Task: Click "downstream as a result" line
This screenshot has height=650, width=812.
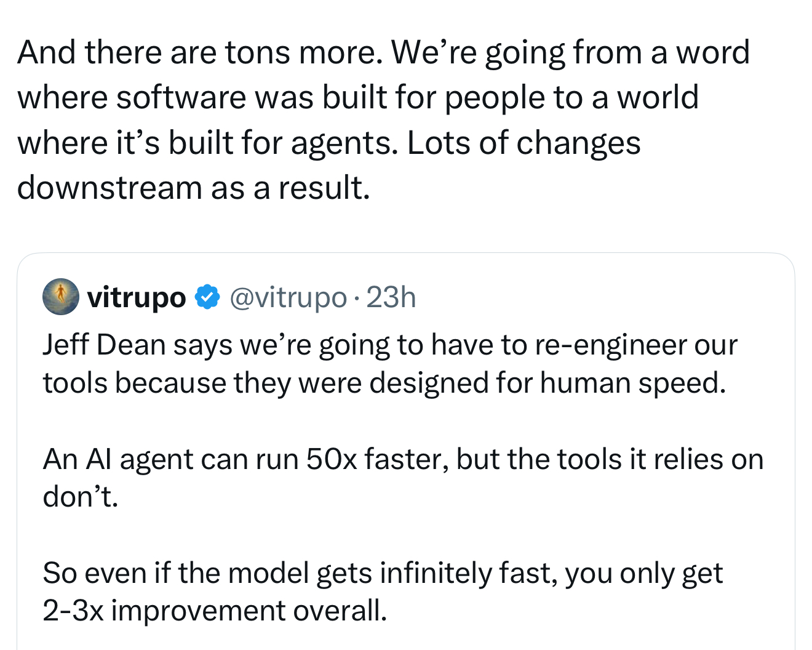Action: pyautogui.click(x=193, y=188)
